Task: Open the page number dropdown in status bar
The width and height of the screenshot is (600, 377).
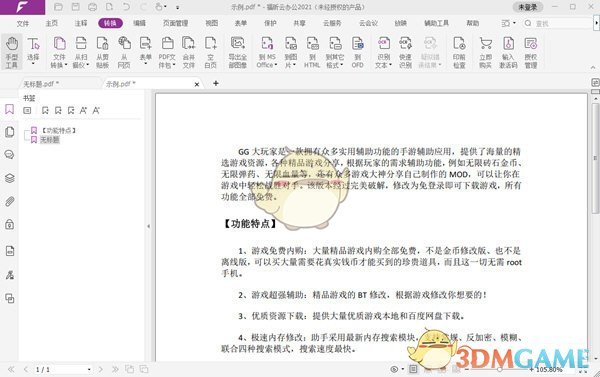Action: [x=89, y=370]
